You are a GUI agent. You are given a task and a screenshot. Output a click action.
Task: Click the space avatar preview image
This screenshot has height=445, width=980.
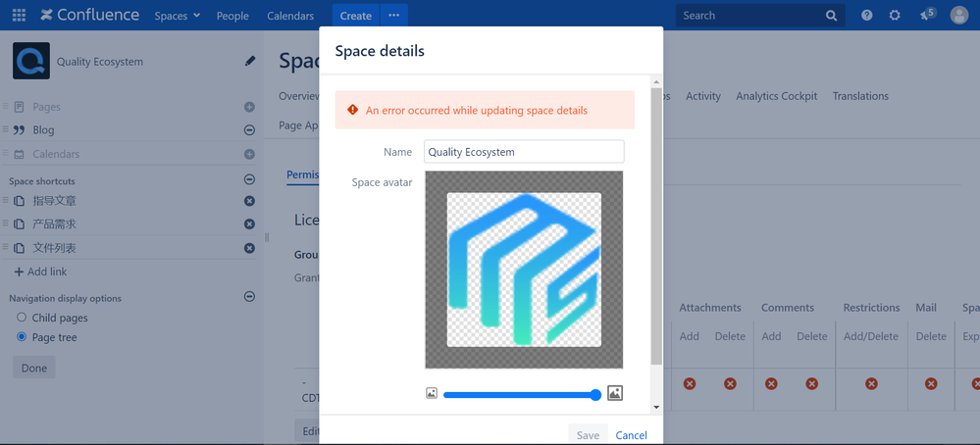(x=524, y=270)
